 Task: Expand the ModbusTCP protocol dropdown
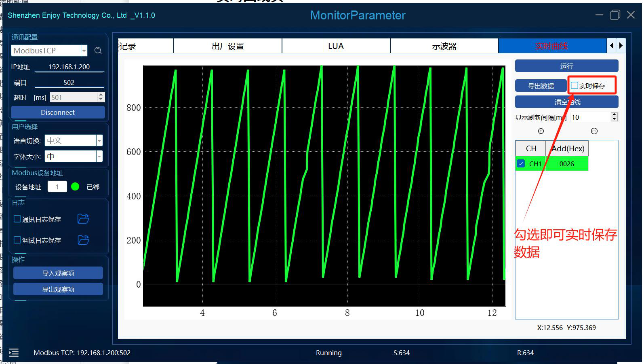(84, 51)
